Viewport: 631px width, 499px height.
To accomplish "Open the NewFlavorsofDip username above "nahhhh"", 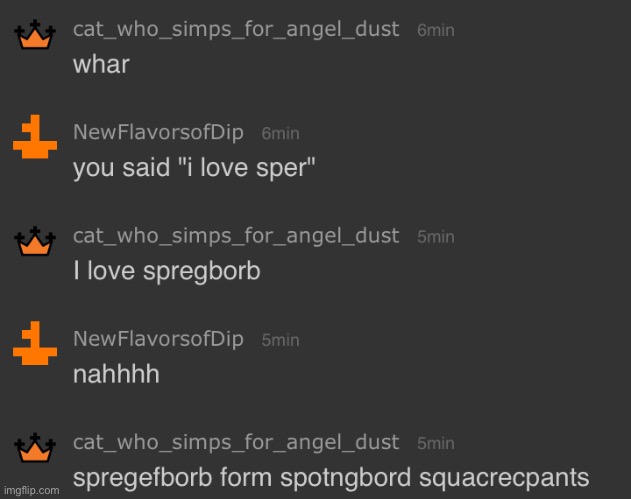I will pos(158,339).
